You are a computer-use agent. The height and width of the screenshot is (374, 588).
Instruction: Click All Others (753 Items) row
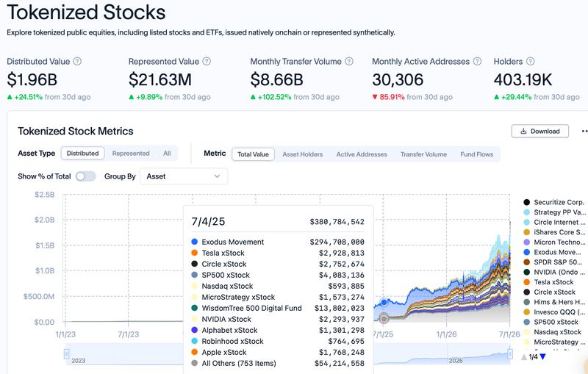point(278,364)
